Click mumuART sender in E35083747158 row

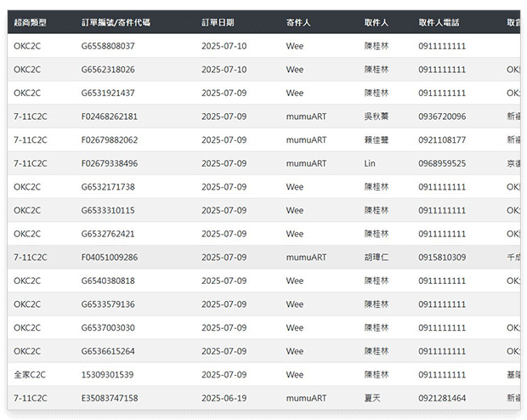pyautogui.click(x=306, y=399)
